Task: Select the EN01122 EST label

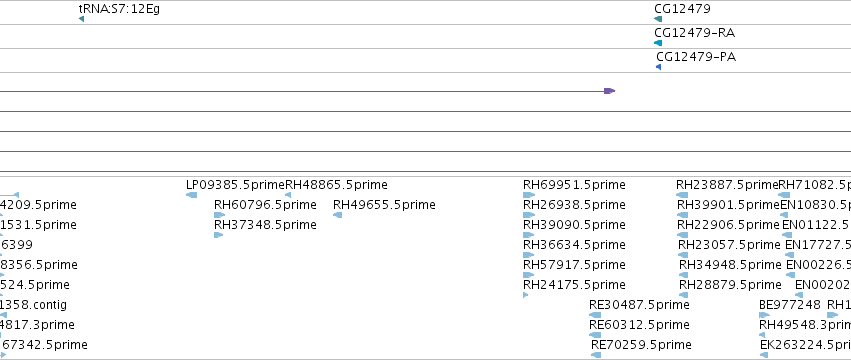Action: [816, 225]
